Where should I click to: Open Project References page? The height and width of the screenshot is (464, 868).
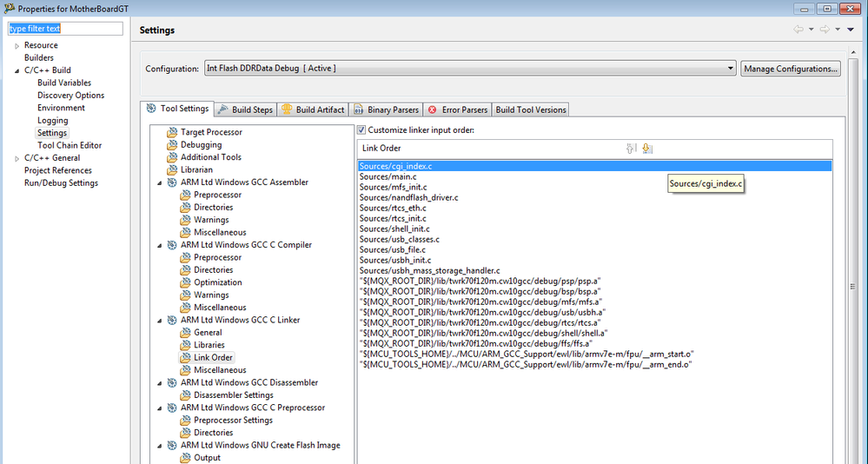pyautogui.click(x=58, y=170)
